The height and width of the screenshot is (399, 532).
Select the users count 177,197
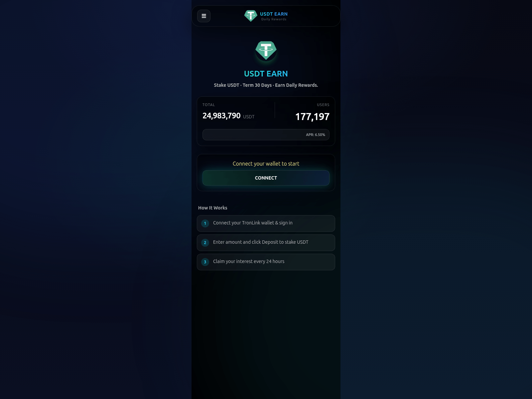point(312,117)
